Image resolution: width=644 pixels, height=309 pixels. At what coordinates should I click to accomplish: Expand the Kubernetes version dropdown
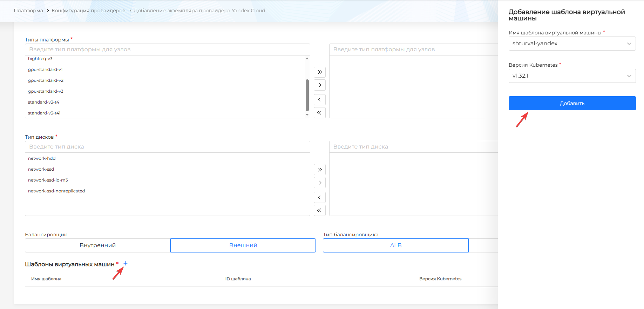tap(572, 76)
